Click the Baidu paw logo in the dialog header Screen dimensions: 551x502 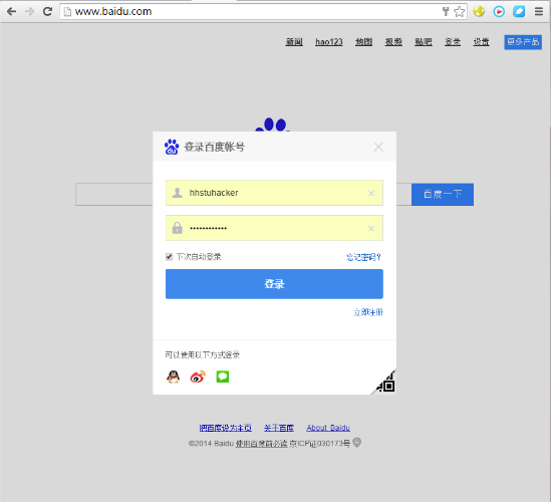coord(172,147)
